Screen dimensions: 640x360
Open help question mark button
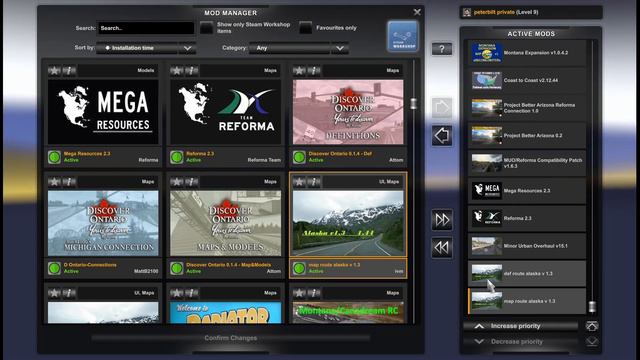[x=442, y=49]
